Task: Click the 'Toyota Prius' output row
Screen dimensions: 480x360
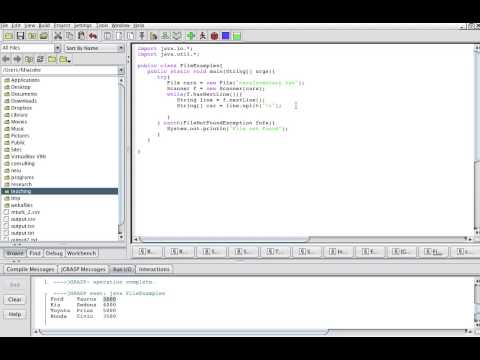Action: point(83,310)
